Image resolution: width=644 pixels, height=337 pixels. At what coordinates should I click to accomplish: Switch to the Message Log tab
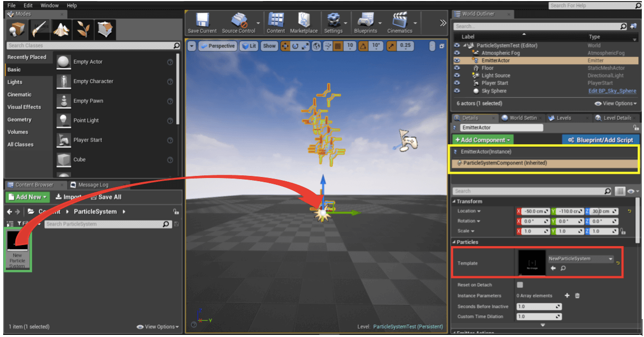[93, 185]
